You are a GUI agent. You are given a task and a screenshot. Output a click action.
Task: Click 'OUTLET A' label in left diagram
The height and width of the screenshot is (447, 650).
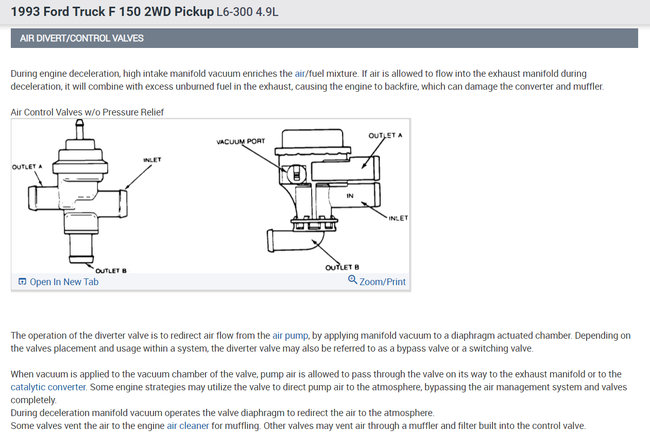[x=27, y=167]
